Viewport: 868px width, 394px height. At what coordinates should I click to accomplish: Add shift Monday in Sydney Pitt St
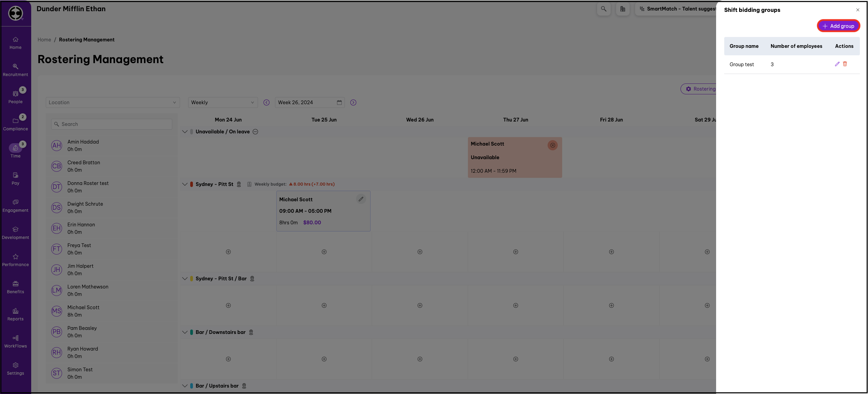point(228,252)
